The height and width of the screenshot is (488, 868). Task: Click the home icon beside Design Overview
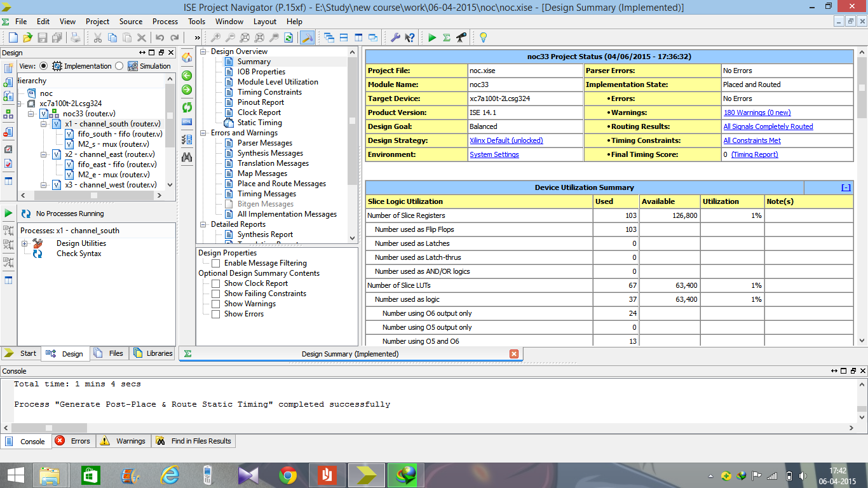(x=187, y=57)
